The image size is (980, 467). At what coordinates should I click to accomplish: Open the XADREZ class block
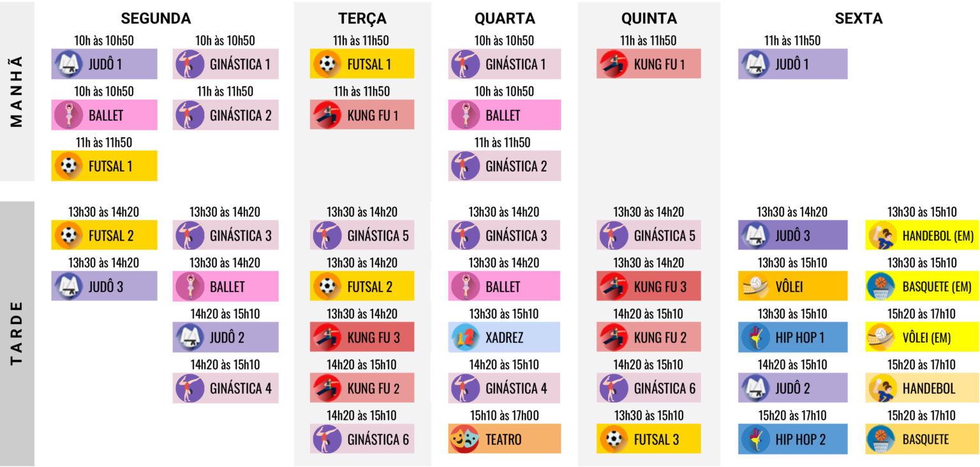pos(504,337)
